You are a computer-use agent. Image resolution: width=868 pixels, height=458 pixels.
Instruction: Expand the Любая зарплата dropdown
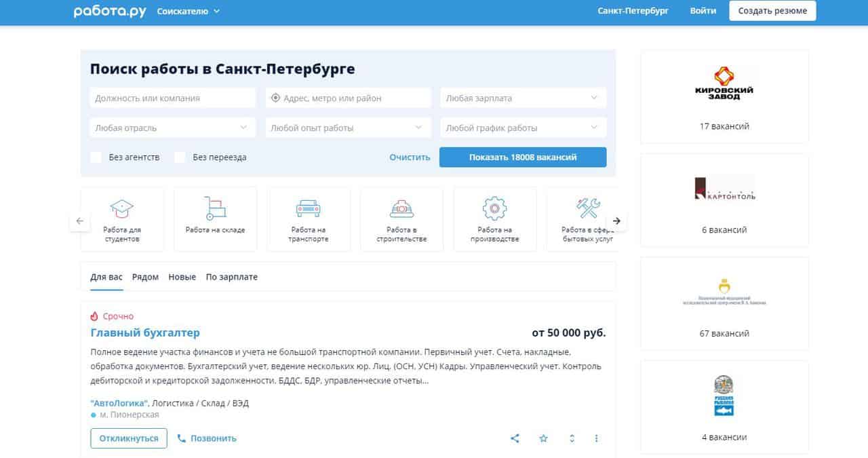pos(523,98)
